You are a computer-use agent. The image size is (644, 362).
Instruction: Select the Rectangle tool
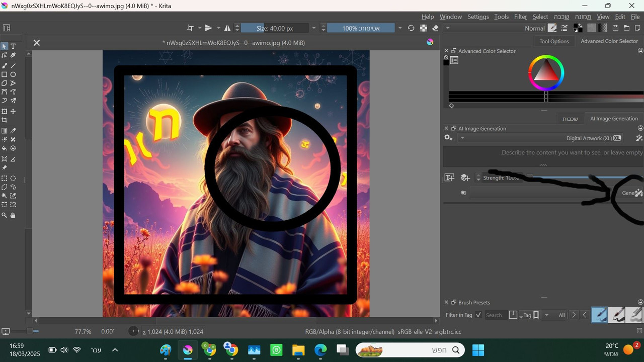click(x=5, y=74)
